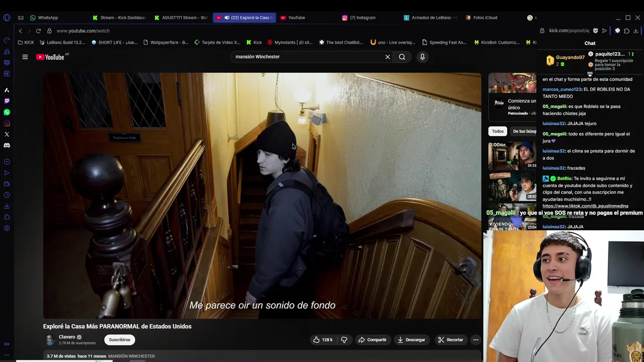
Task: Click the YouTube logo
Action: point(50,57)
